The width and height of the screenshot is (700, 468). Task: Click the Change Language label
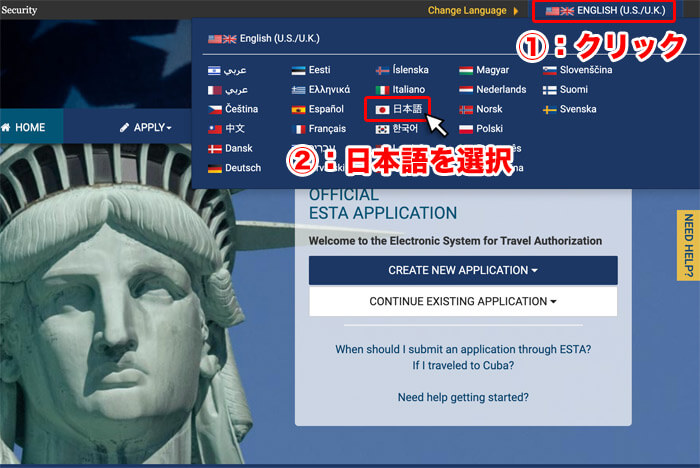pos(467,10)
